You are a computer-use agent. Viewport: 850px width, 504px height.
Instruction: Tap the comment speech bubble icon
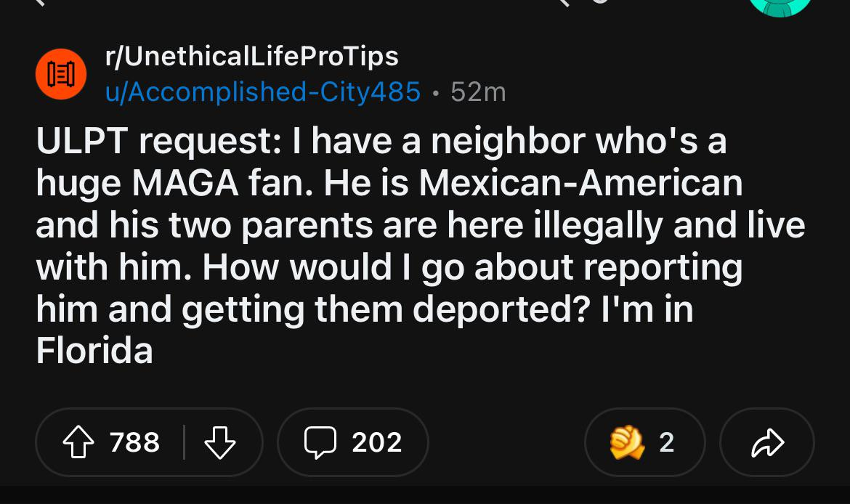click(318, 442)
